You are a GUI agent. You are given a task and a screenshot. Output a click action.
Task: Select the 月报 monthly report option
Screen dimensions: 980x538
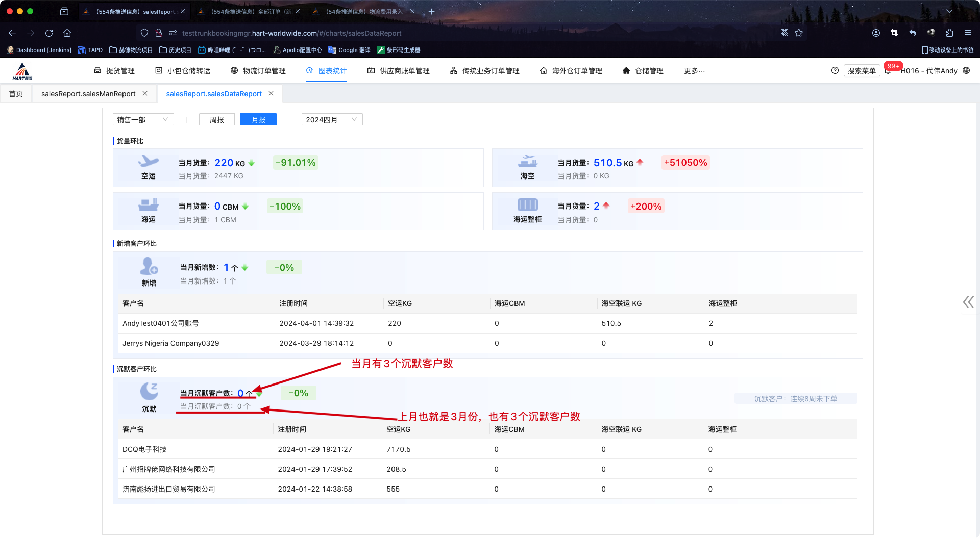coord(258,120)
